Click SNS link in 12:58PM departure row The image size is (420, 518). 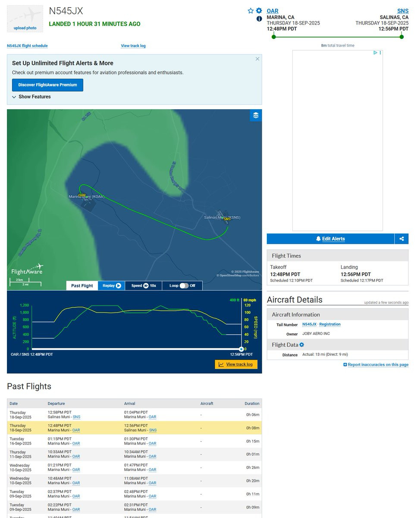click(76, 417)
